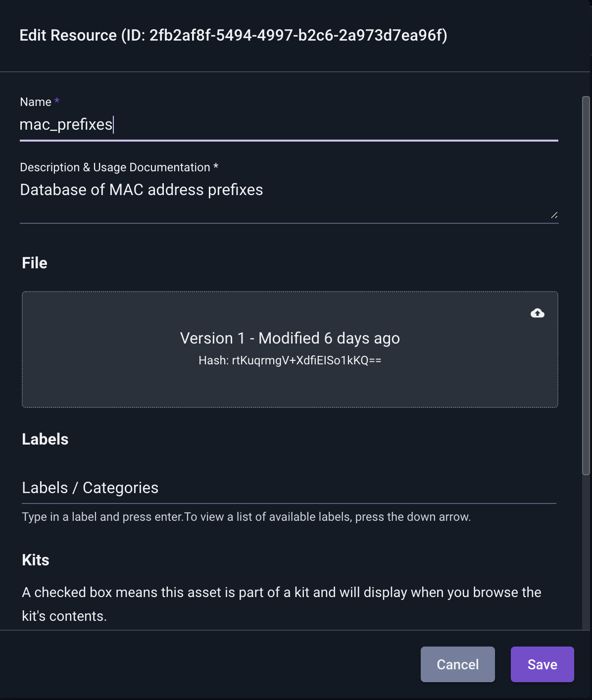Click the file upload drop zone
592x700 pixels.
pos(290,350)
